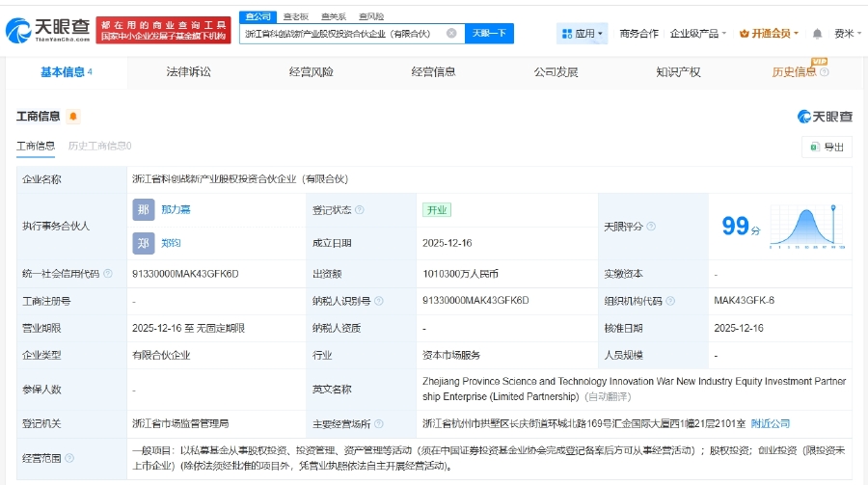Switch to the 知识产权 tab
The width and height of the screenshot is (868, 485).
click(x=678, y=72)
